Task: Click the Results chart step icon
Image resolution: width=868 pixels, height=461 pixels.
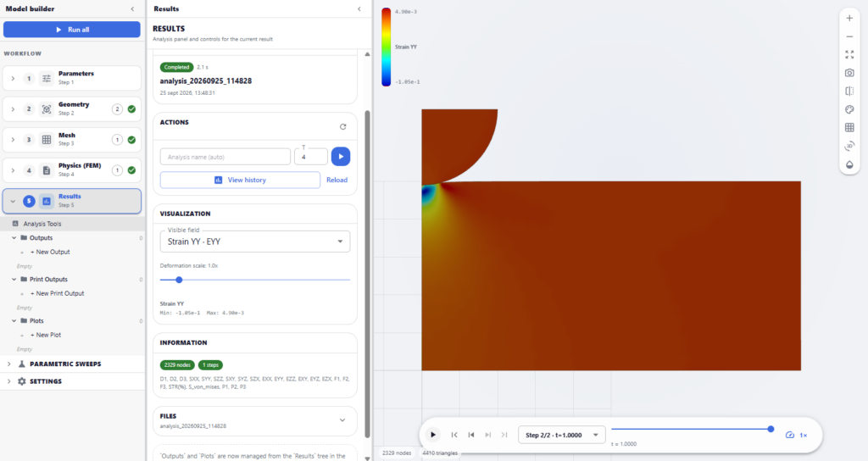Action: point(47,202)
